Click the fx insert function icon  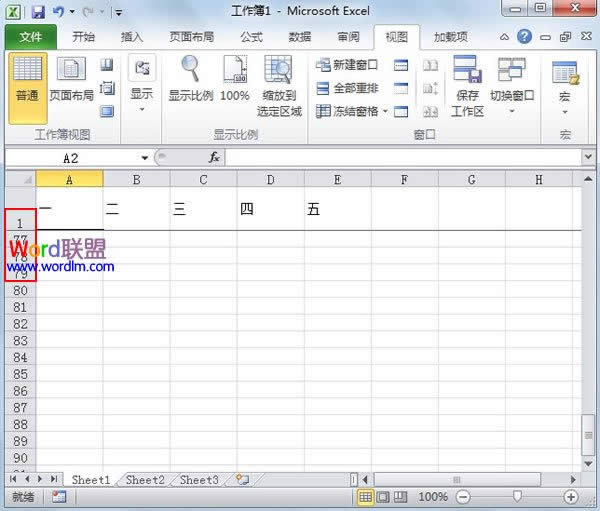[214, 158]
